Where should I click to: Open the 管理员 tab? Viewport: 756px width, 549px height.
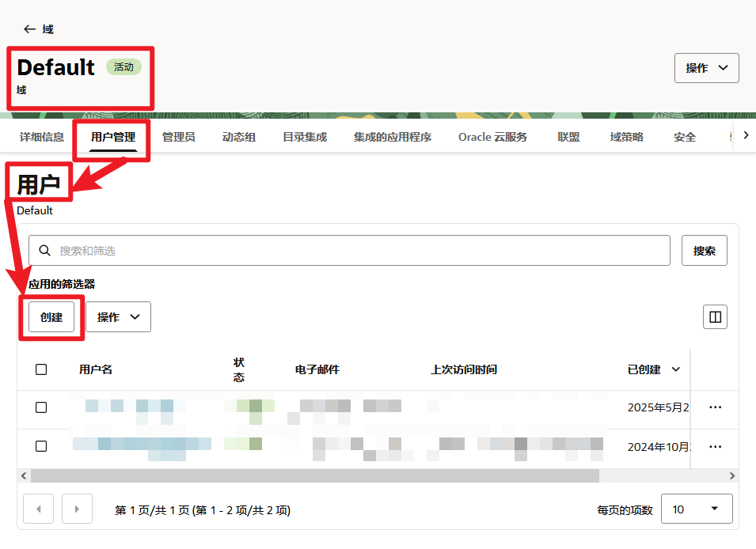coord(179,138)
